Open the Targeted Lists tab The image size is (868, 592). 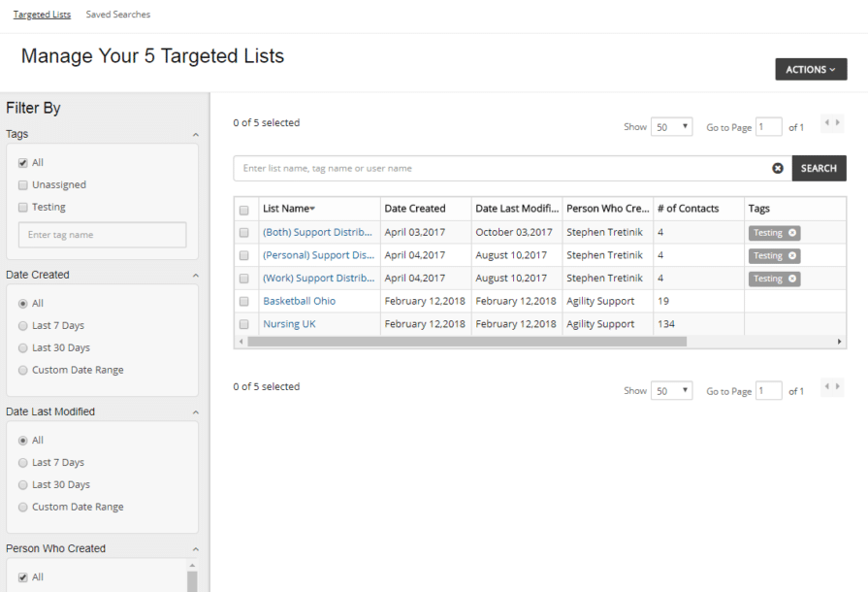coord(43,15)
